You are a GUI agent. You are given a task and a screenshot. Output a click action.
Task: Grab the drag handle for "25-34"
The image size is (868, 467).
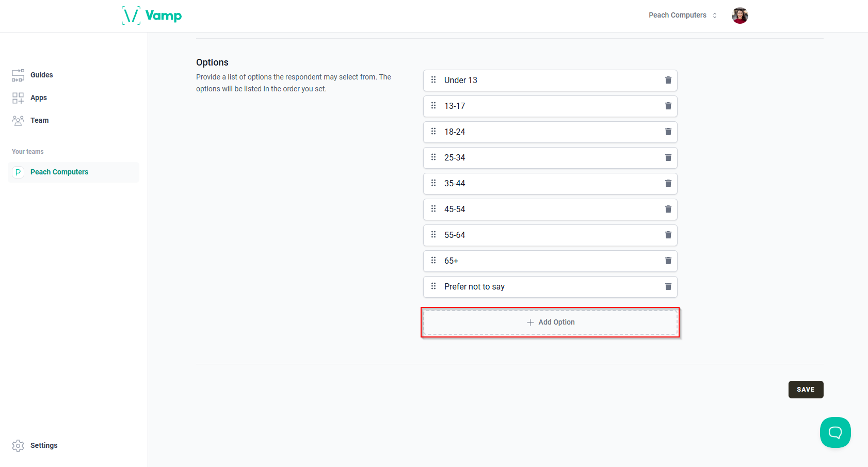coord(433,157)
